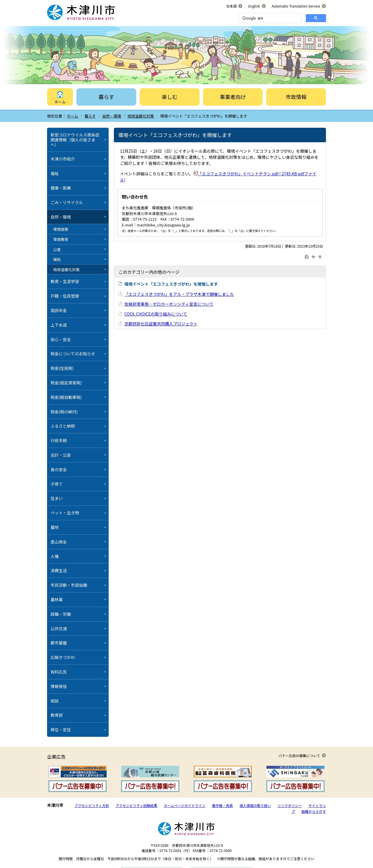Screen dimensions: 373x868
Task: Open the 京都山城総合医療センター banner
Action: pyautogui.click(x=150, y=771)
